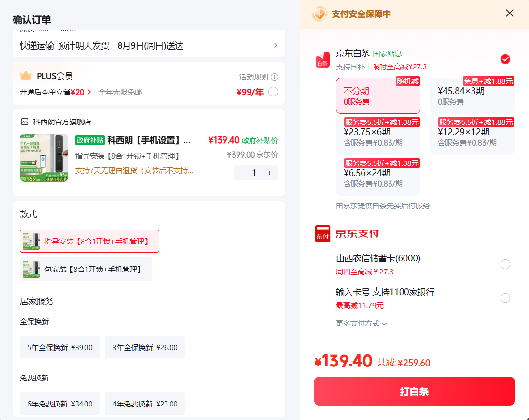Screen dimensions: 529x420
Task: Click the 共减: ¥259.60 discount text
Action: [404, 362]
